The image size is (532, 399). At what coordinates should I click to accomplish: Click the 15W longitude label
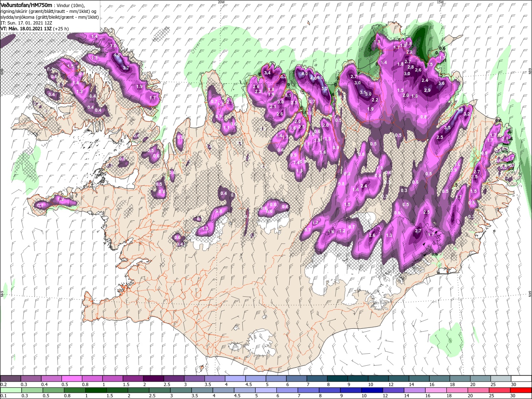point(440,2)
